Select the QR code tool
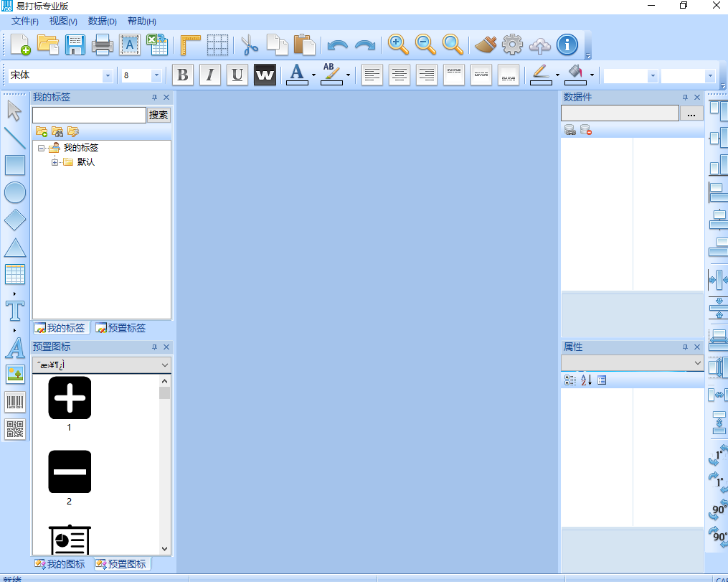 coord(15,429)
